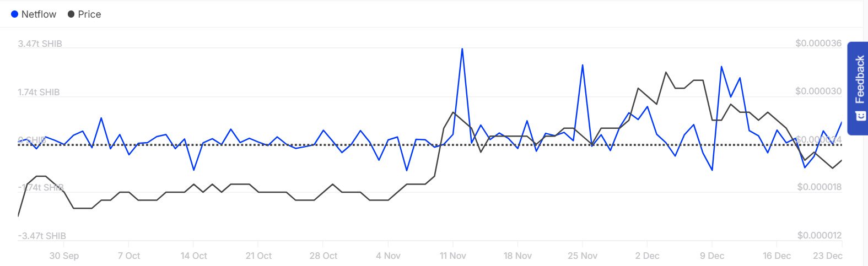Screen dimensions: 868x266
Task: Click the smiley icon on Feedback tab
Action: (860, 116)
